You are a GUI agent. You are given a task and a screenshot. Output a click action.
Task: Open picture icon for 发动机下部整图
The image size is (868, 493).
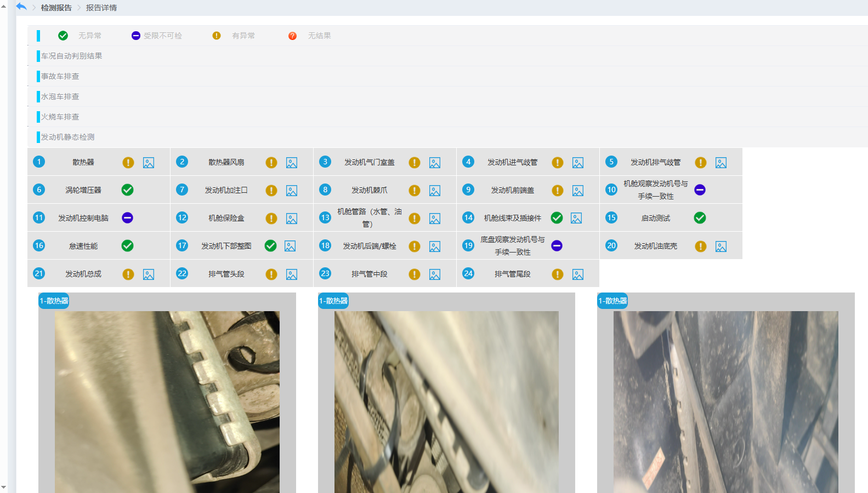tap(290, 246)
